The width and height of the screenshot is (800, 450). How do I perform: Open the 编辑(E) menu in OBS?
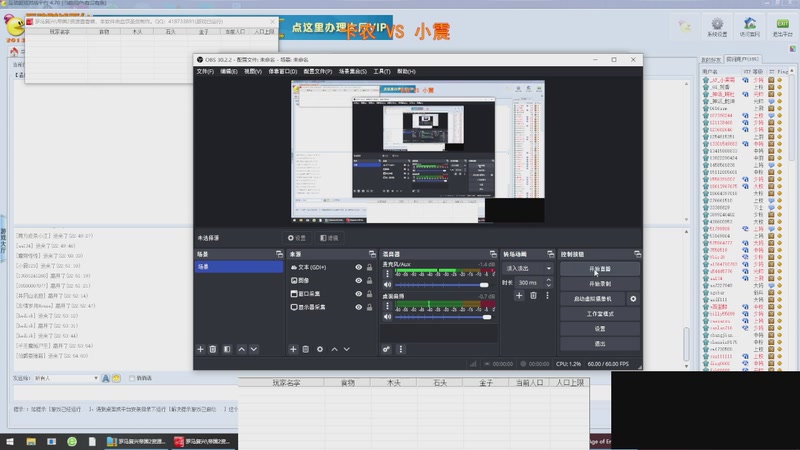point(229,71)
